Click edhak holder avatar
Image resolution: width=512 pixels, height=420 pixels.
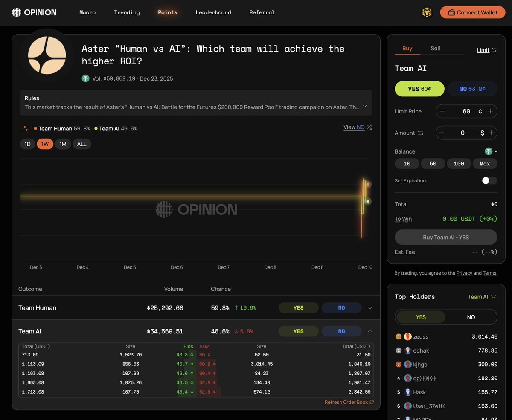point(408,350)
